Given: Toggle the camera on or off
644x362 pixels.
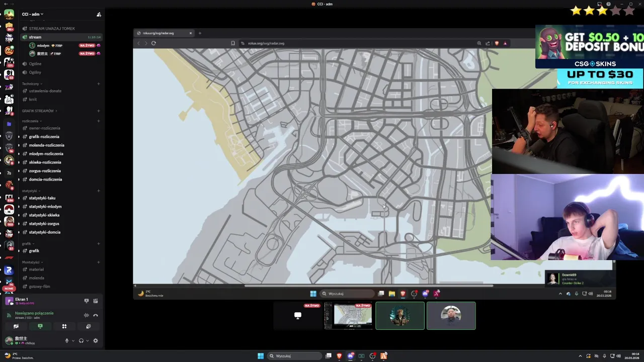Looking at the screenshot, I should coord(16,326).
